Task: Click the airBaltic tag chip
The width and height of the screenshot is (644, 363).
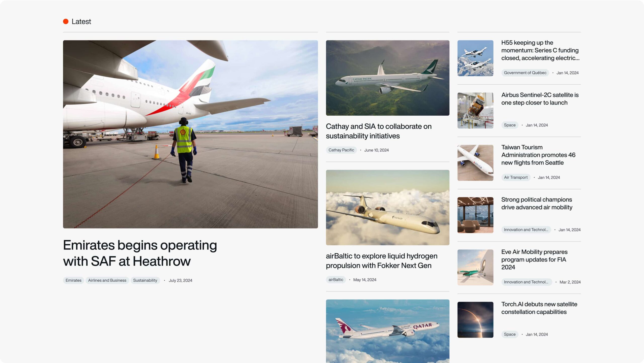Action: point(336,280)
